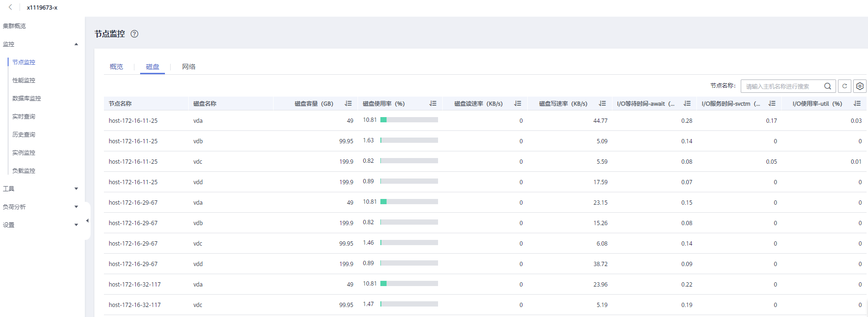Switch to the 概览 tab

click(x=116, y=67)
